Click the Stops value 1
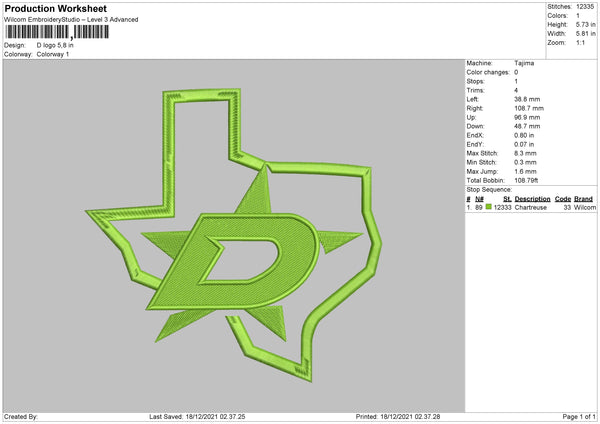The image size is (600, 424). (516, 82)
